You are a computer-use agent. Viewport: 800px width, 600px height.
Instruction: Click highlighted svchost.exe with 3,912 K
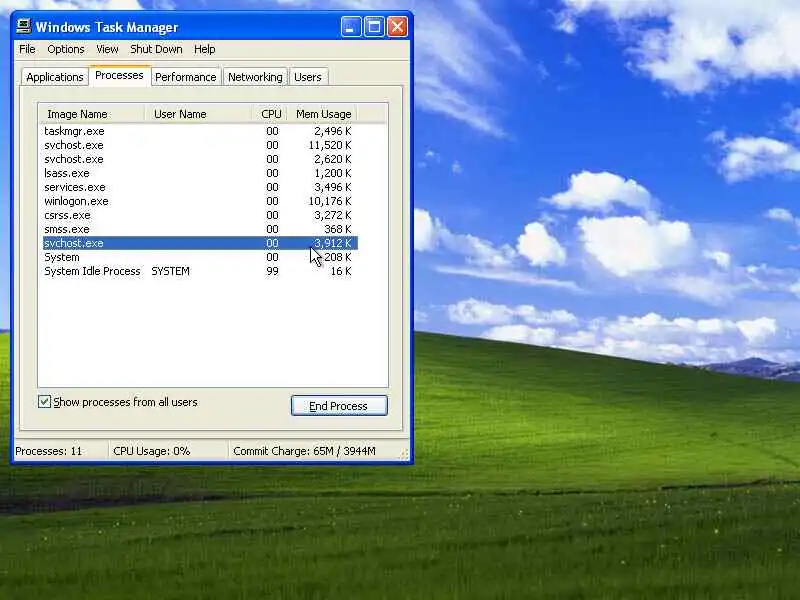pos(200,243)
